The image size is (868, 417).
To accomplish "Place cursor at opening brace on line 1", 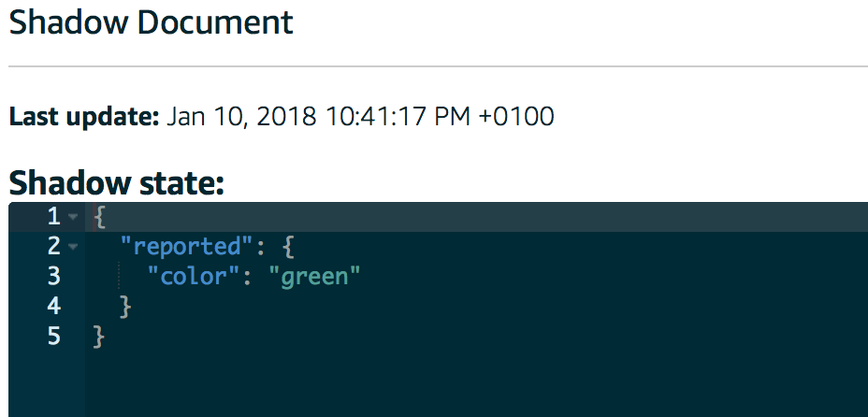I will pos(99,217).
